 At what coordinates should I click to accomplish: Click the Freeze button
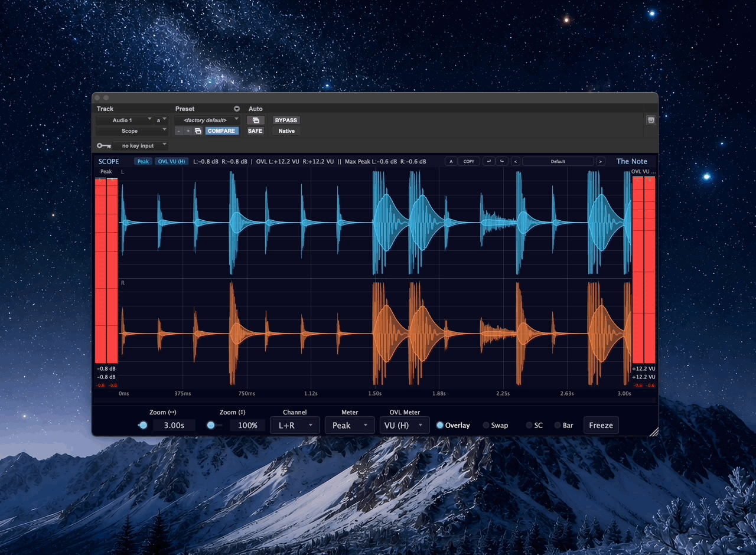pyautogui.click(x=601, y=425)
